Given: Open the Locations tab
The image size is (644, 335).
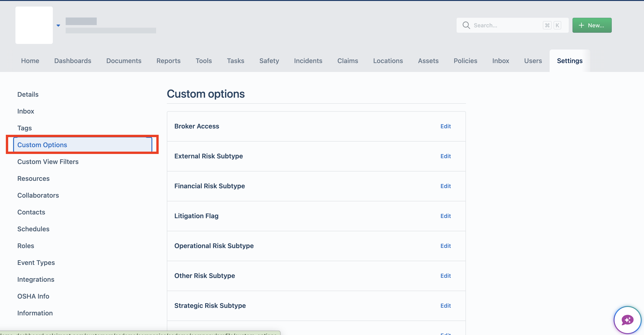Looking at the screenshot, I should click(388, 61).
